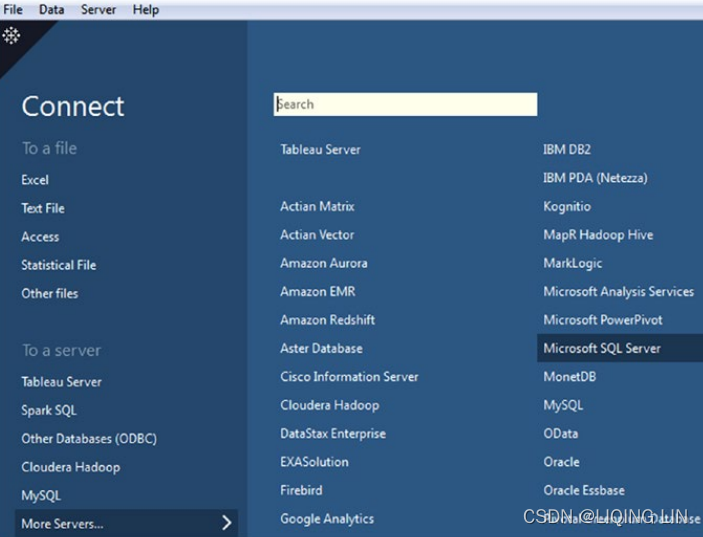The height and width of the screenshot is (537, 703).
Task: Select Spark SQL in the sidebar
Action: (49, 411)
